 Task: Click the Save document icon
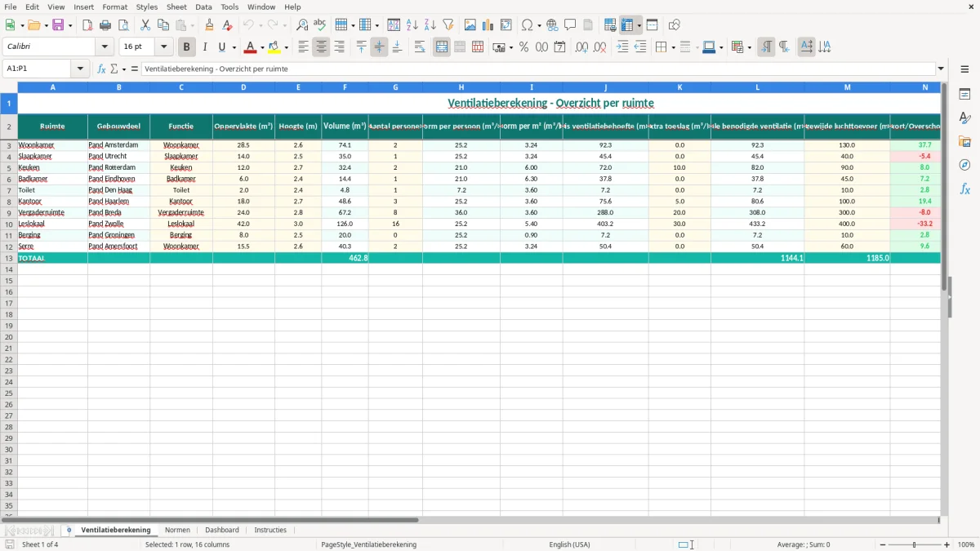click(58, 25)
